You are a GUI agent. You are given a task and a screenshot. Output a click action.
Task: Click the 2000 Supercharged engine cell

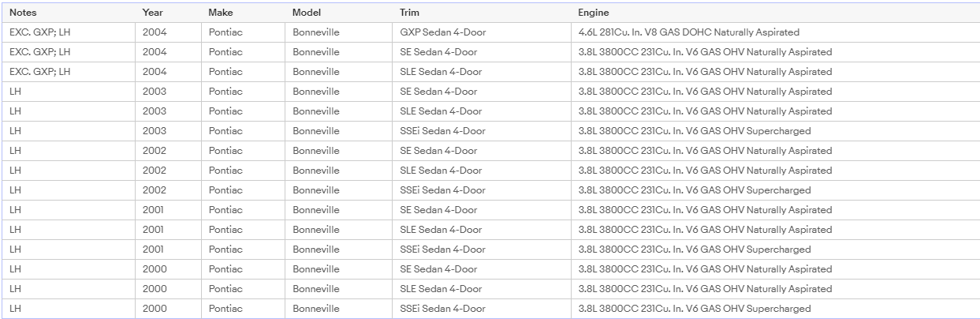pos(694,309)
